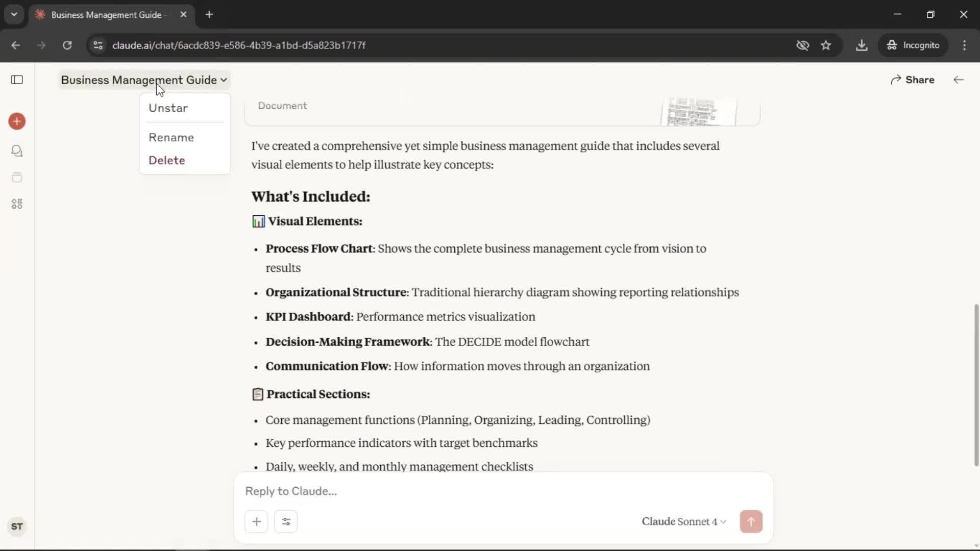Open the plus attachment button

pyautogui.click(x=256, y=521)
